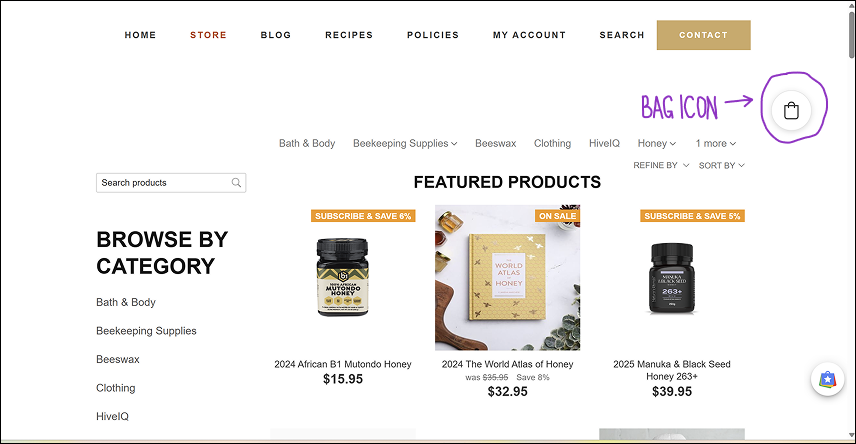
Task: Click the Bath & Body sidebar link
Action: coord(126,302)
